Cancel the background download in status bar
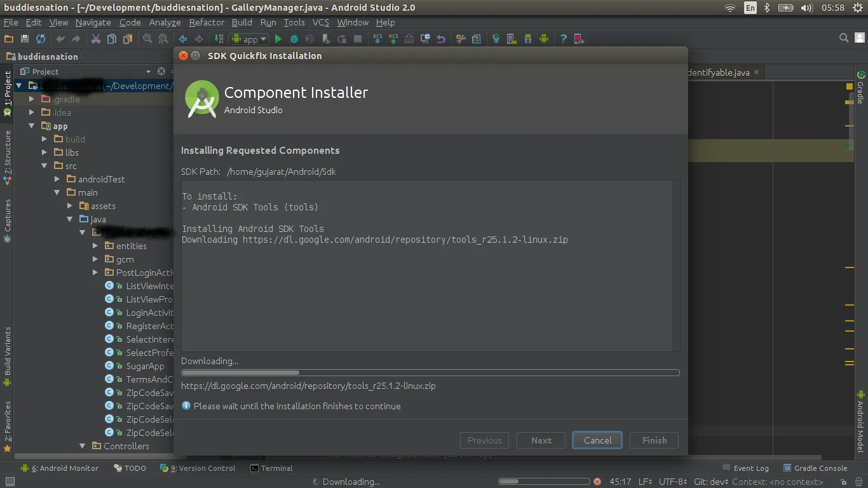The image size is (868, 488). point(597,482)
